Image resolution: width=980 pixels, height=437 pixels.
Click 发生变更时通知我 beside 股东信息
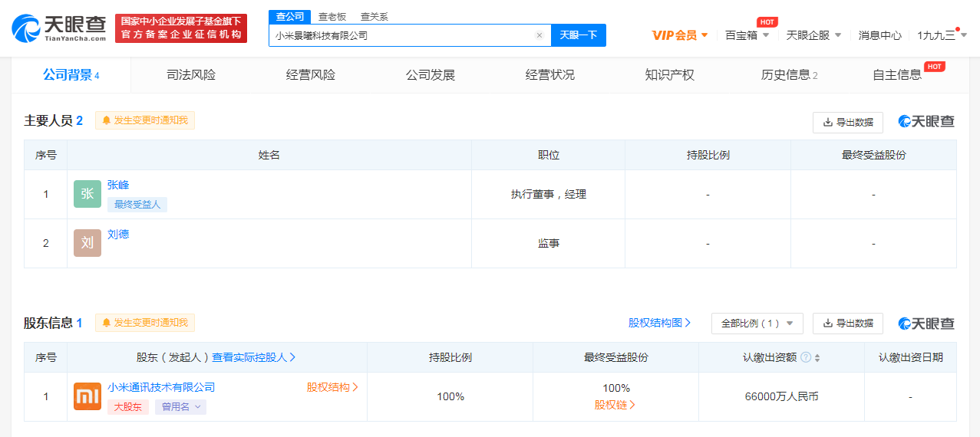(x=145, y=323)
